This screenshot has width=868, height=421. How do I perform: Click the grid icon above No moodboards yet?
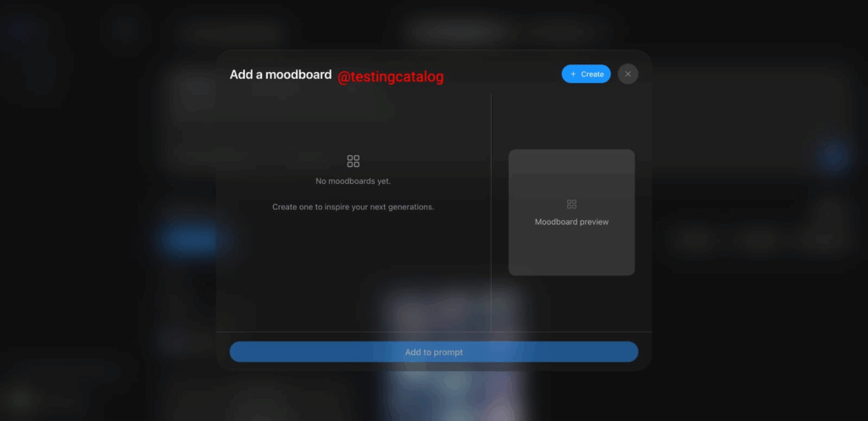point(353,161)
